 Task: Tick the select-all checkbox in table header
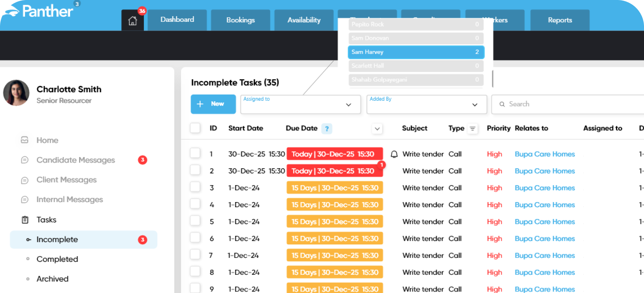(195, 128)
